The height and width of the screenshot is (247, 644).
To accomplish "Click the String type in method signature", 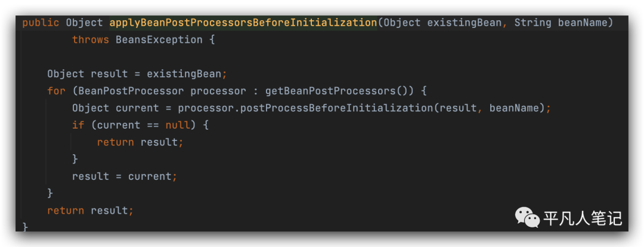I will pyautogui.click(x=532, y=23).
